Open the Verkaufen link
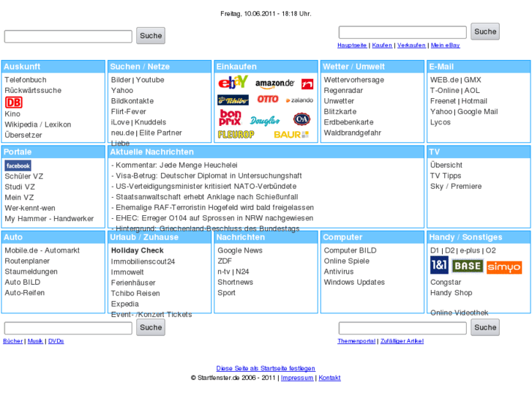Screen dimensions: 532x399 coord(411,45)
